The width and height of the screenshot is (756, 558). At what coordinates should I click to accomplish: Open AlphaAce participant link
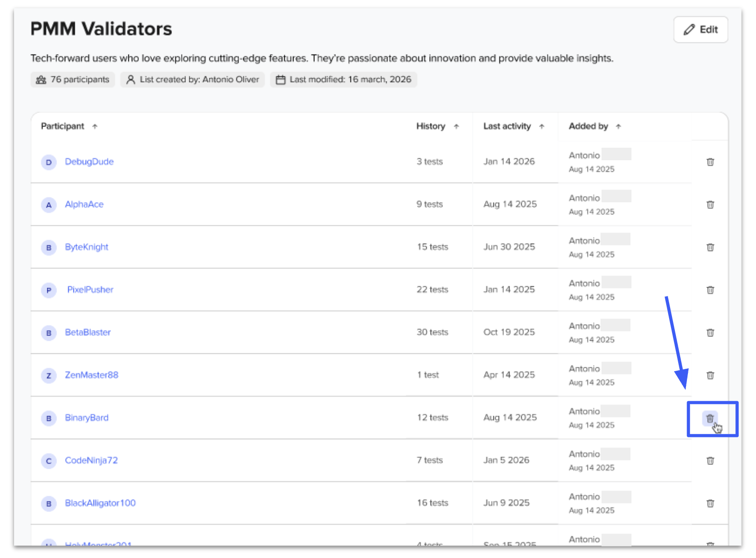click(84, 204)
